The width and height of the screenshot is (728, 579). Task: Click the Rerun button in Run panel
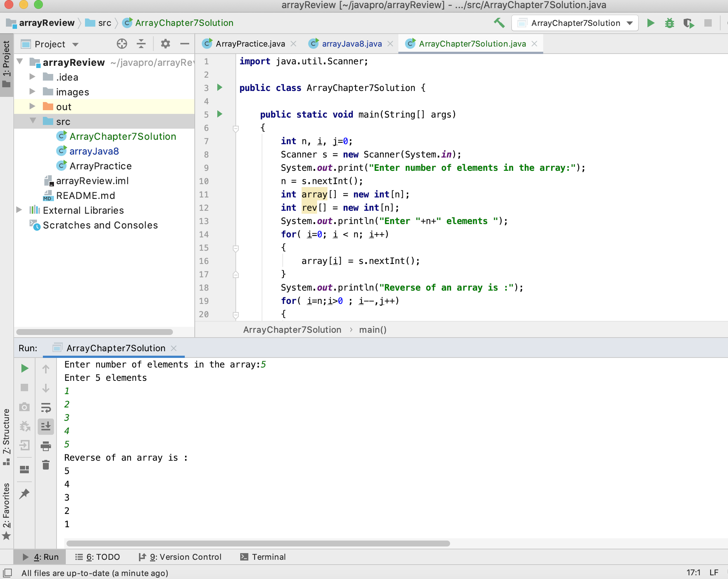[24, 368]
